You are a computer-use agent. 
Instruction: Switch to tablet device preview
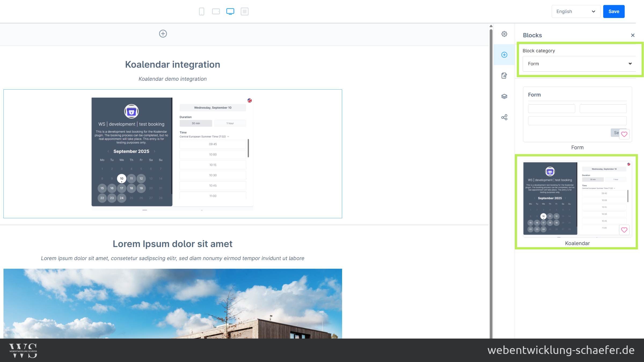point(216,12)
